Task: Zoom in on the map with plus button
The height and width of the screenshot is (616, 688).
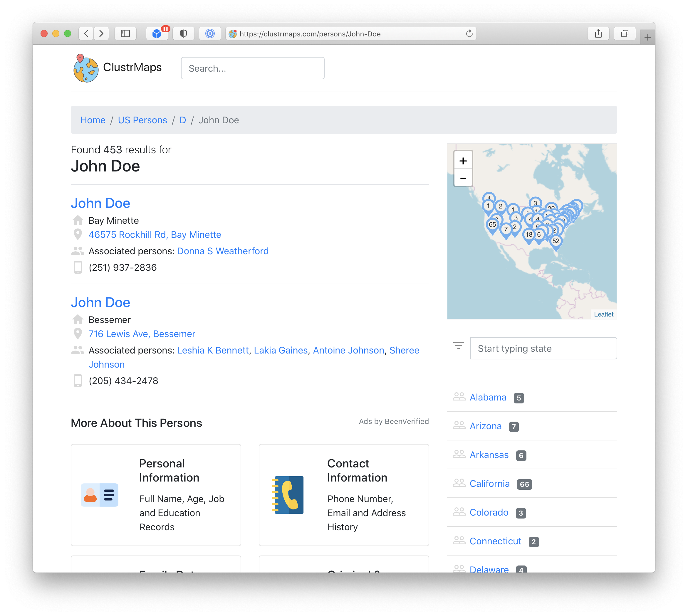Action: [463, 161]
